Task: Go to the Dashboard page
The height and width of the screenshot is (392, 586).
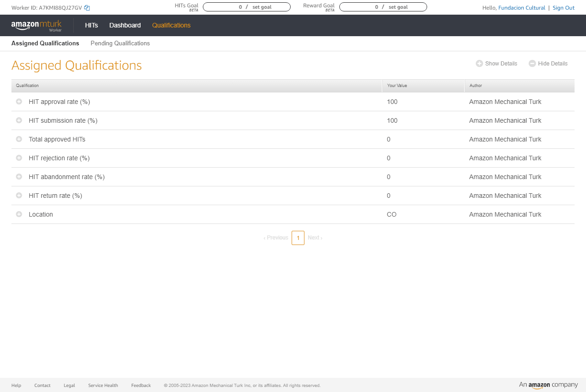Action: pyautogui.click(x=125, y=25)
